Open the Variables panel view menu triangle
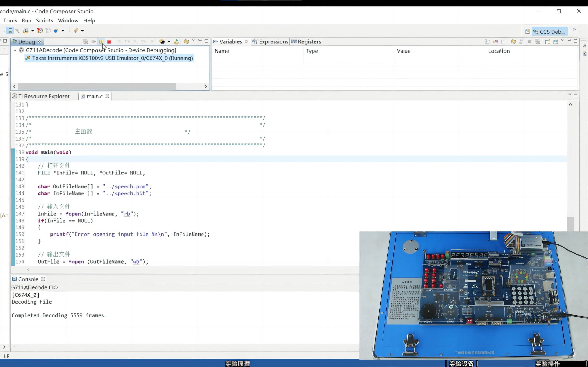The height and width of the screenshot is (367, 588). (x=563, y=40)
